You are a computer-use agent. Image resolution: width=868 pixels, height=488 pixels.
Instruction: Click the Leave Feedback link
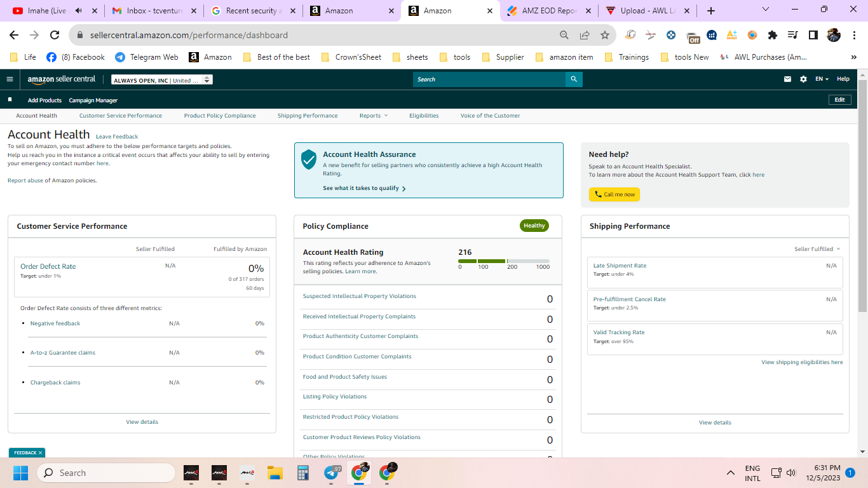click(117, 137)
